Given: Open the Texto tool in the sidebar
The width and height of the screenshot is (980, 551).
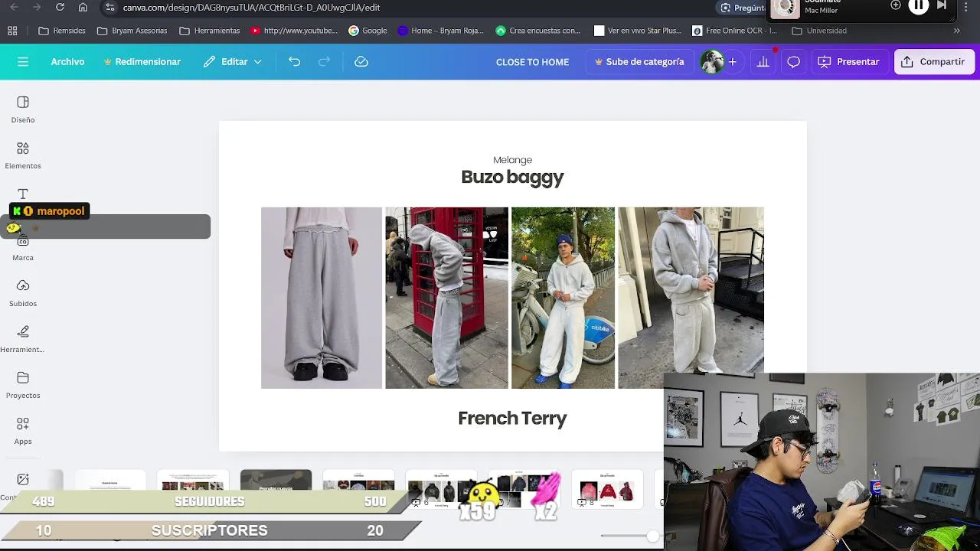Looking at the screenshot, I should [x=23, y=194].
